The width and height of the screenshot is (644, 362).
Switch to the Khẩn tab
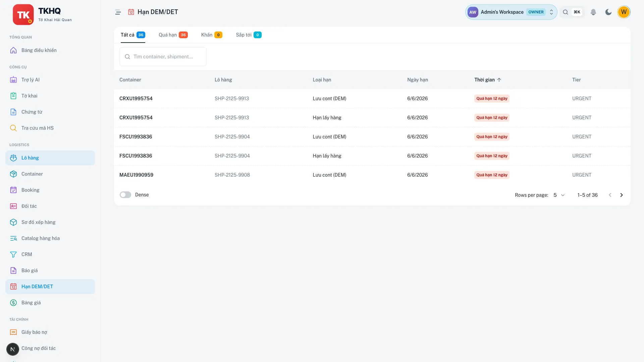click(x=212, y=35)
